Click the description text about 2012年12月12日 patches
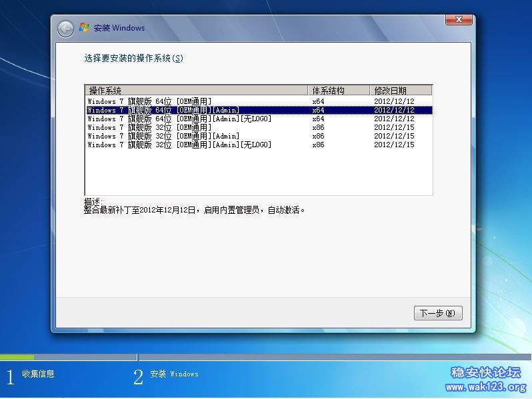The height and width of the screenshot is (399, 532). [194, 210]
